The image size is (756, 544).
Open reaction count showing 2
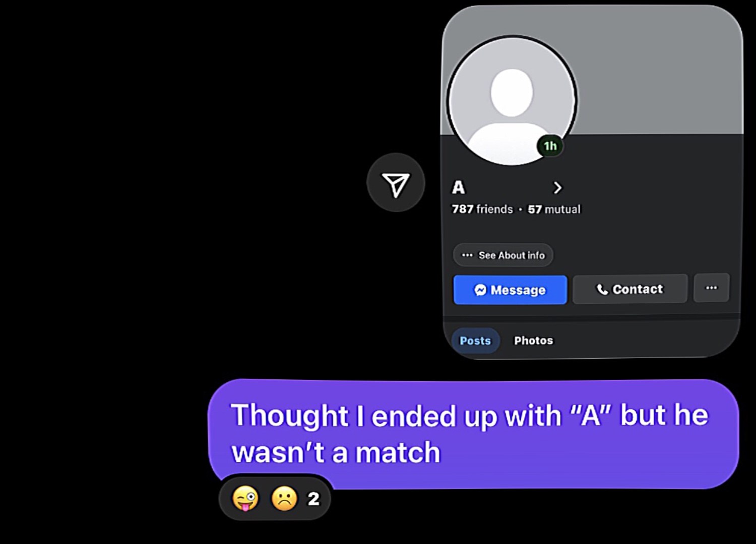(x=313, y=499)
